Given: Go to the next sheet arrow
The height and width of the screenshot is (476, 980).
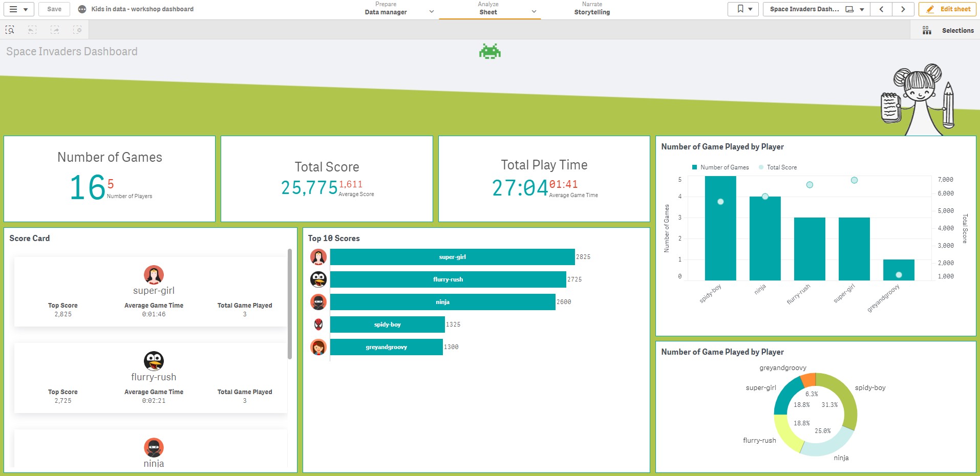Looking at the screenshot, I should [x=903, y=9].
